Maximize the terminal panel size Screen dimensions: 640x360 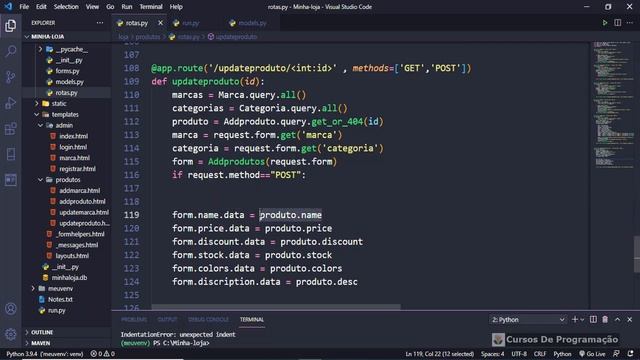point(618,320)
